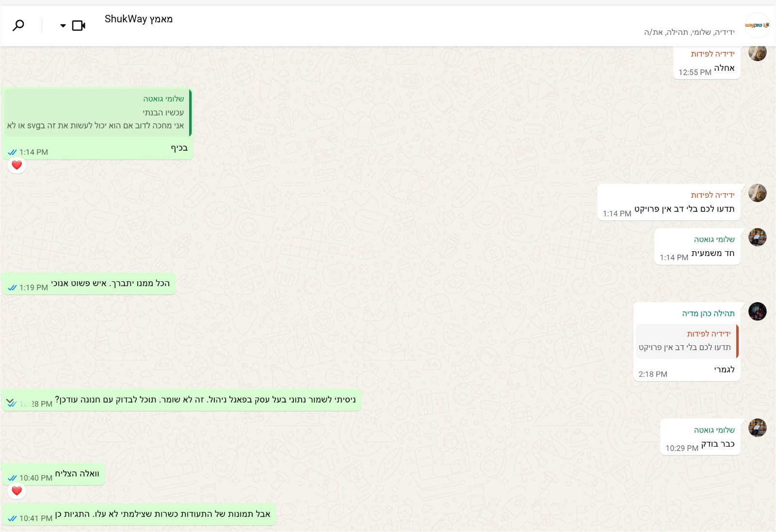776x532 pixels.
Task: Open the group participants list in the header
Action: 689,32
